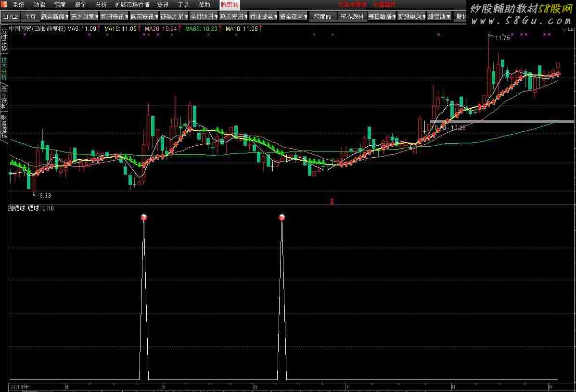The image size is (576, 392).
Task: Click the gray horizontal price level bar
Action: tap(502, 121)
